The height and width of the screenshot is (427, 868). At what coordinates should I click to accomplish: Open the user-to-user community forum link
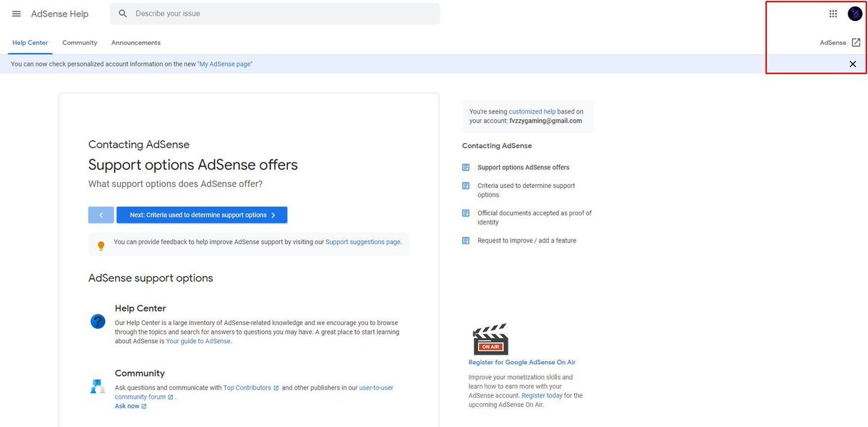click(253, 392)
